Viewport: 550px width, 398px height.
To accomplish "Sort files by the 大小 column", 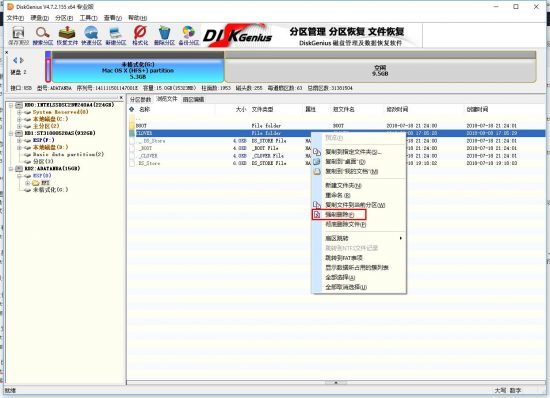I will pyautogui.click(x=241, y=109).
